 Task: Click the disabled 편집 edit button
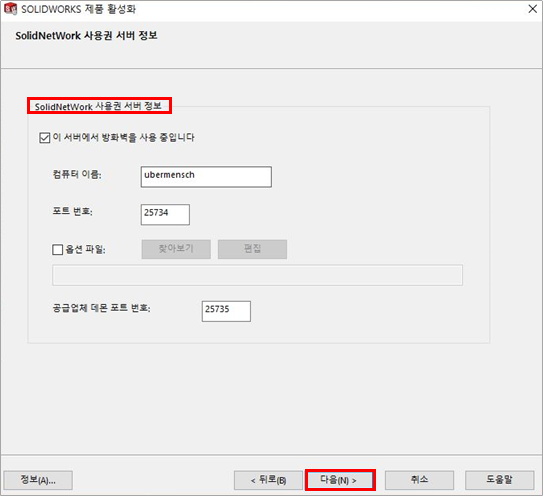tap(252, 249)
